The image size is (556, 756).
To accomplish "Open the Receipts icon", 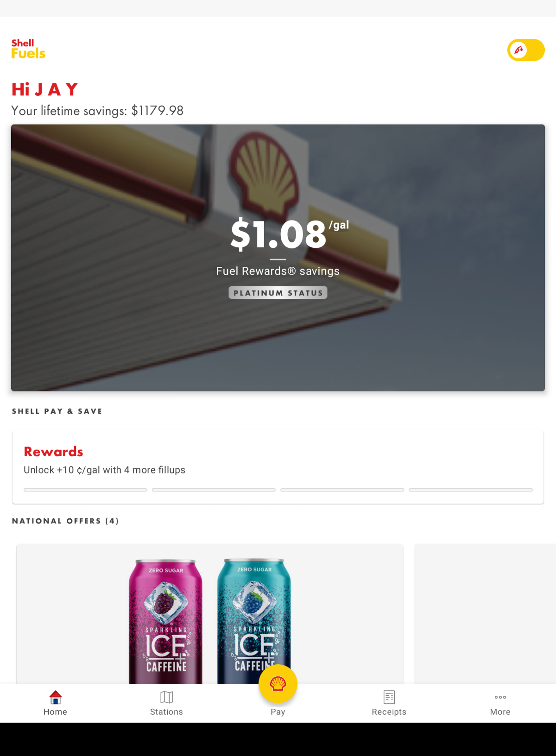I will 389,697.
